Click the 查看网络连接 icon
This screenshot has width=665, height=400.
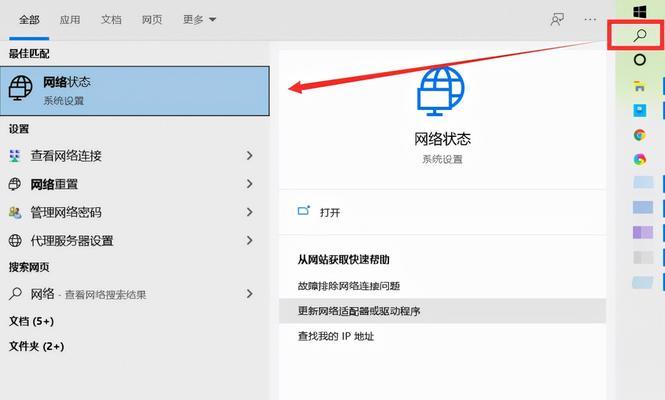[x=15, y=156]
